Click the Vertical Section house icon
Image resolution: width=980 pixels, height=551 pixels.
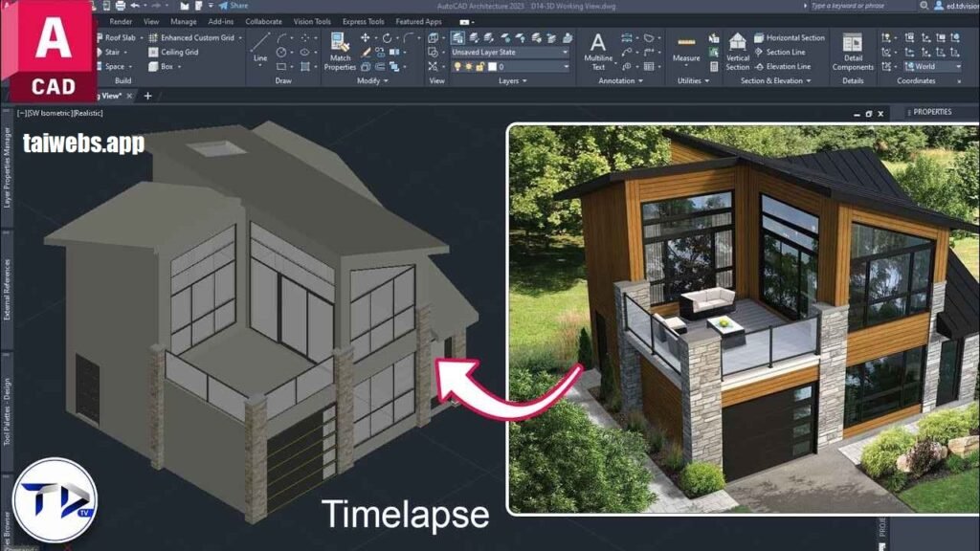(738, 42)
